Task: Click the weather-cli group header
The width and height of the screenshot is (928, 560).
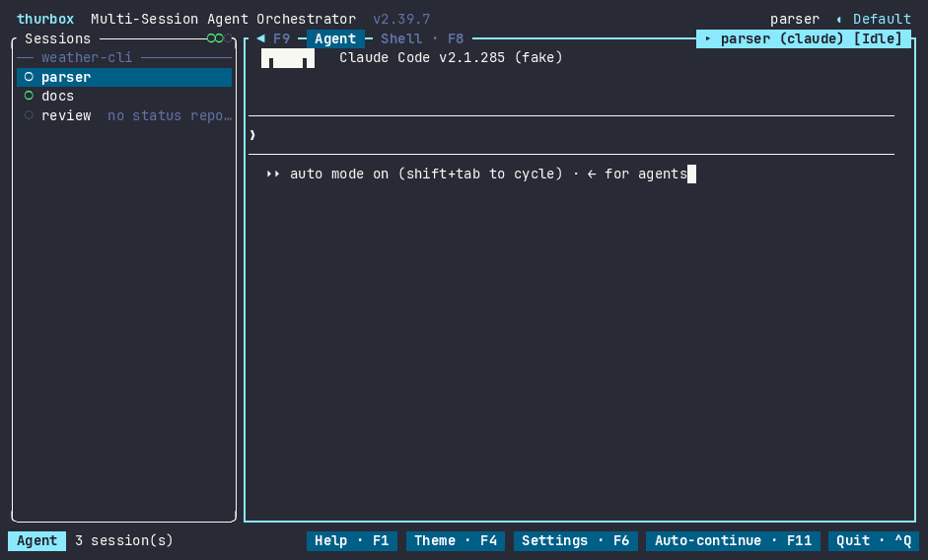Action: click(x=87, y=57)
